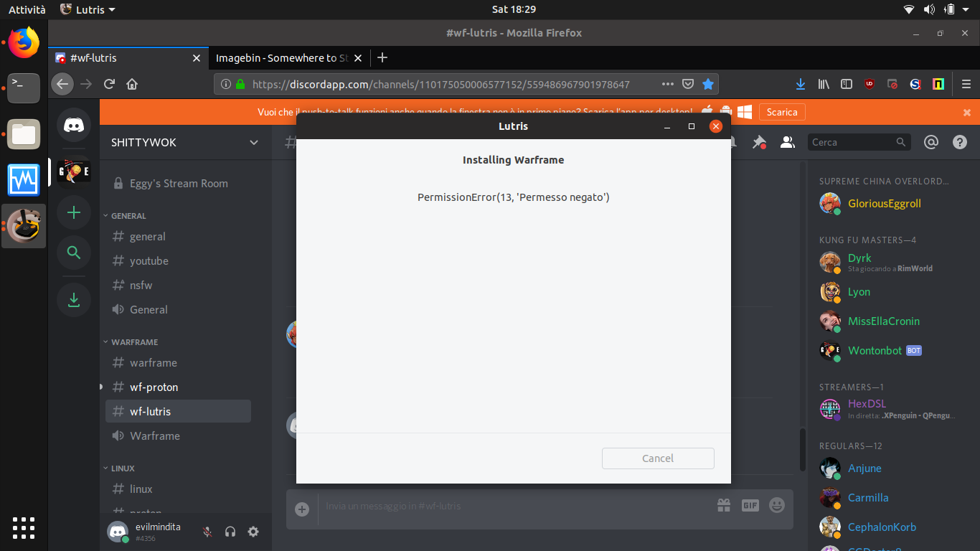Launch Terminal from the dock
980x551 pixels.
24,88
